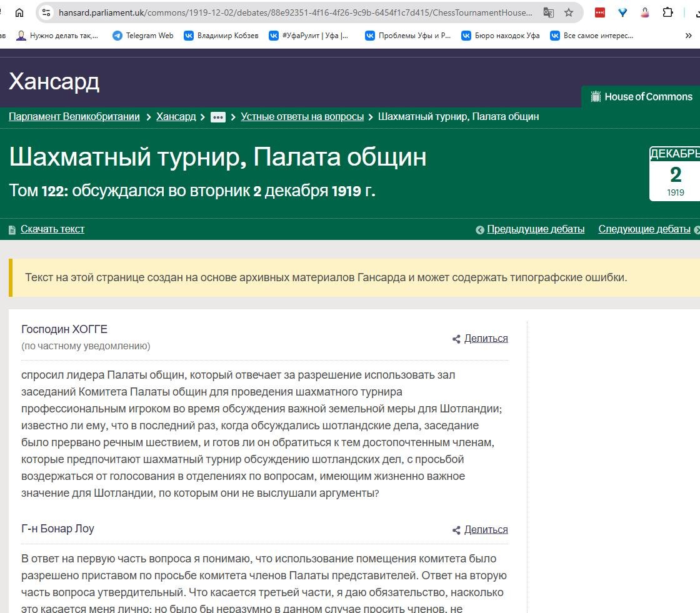Open the blue shield extension icon
This screenshot has height=613, width=700.
tap(622, 12)
